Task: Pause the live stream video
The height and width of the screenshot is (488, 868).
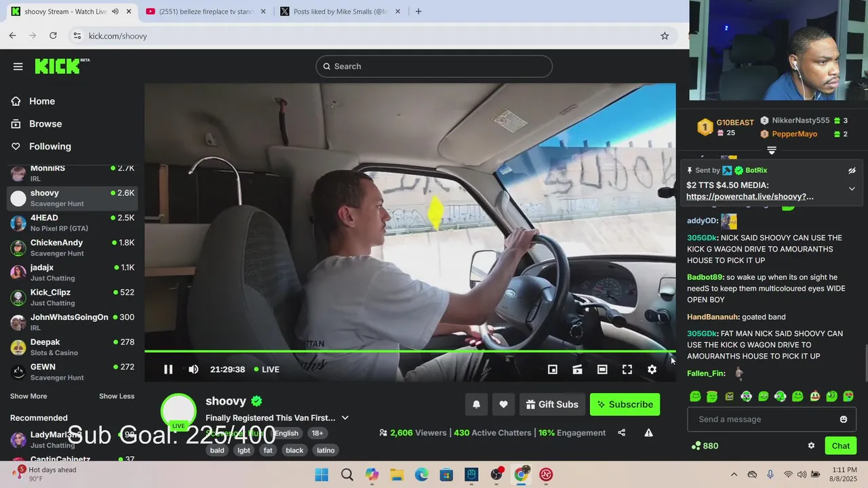Action: click(x=168, y=369)
